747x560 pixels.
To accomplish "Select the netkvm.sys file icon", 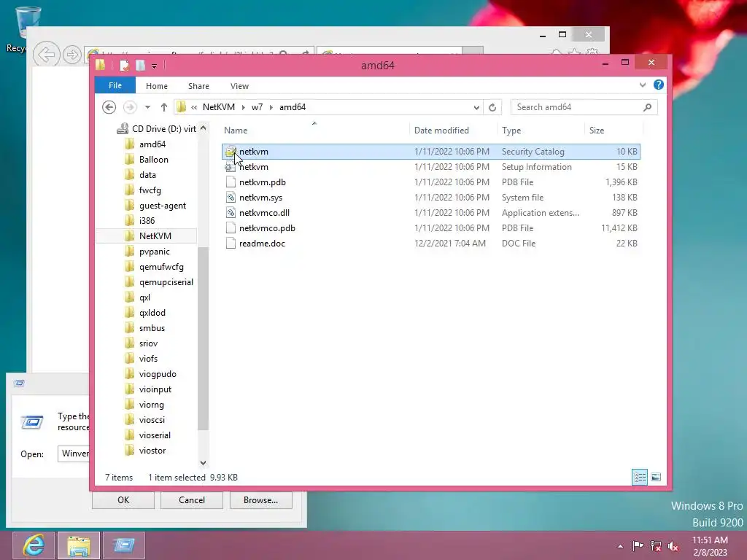I will click(x=231, y=197).
